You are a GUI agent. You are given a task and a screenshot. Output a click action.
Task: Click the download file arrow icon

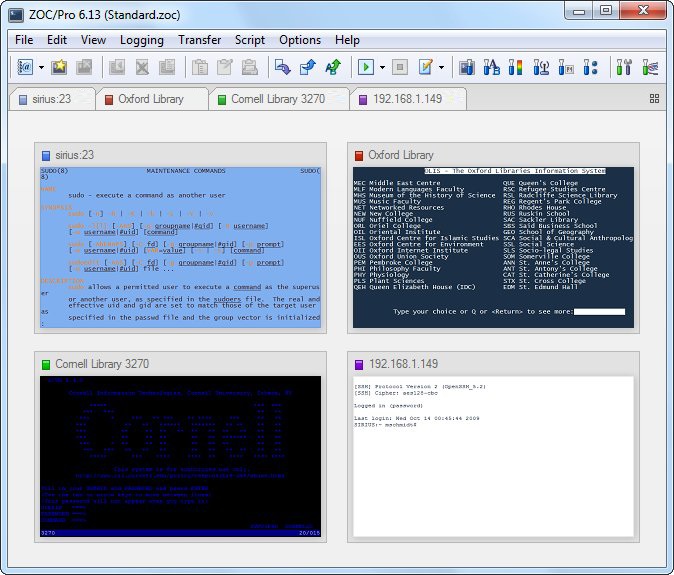(x=282, y=67)
